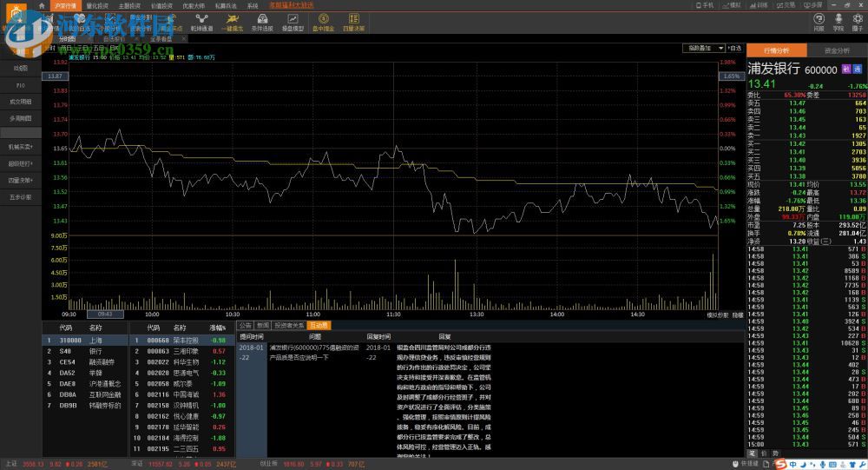Select sector row DB8A 互联网金融

(x=85, y=394)
